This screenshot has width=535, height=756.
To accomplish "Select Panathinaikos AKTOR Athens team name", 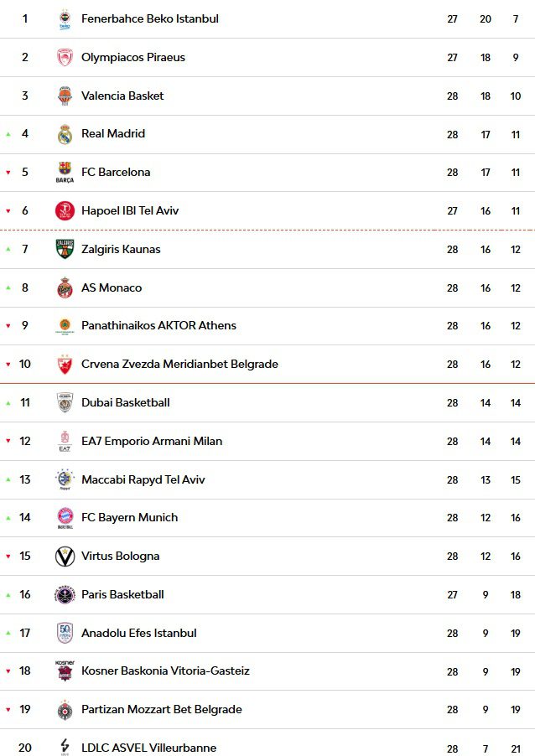I will [158, 325].
